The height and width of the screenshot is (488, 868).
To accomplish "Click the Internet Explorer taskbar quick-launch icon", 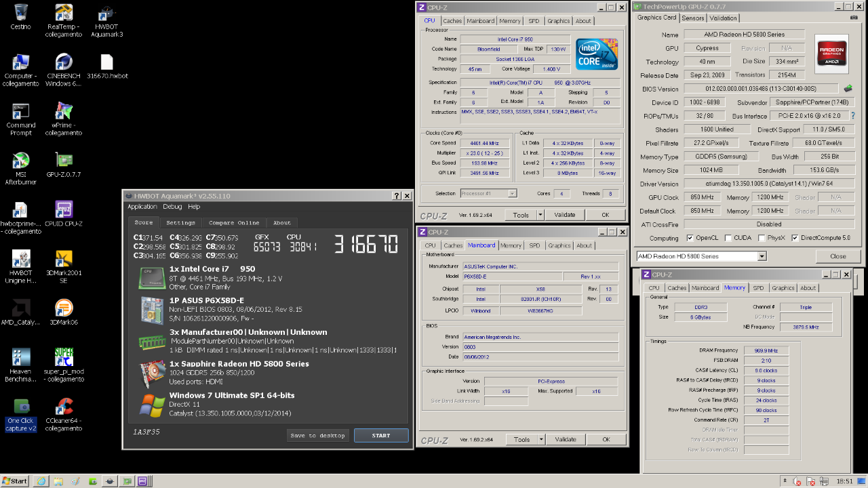I will point(41,481).
